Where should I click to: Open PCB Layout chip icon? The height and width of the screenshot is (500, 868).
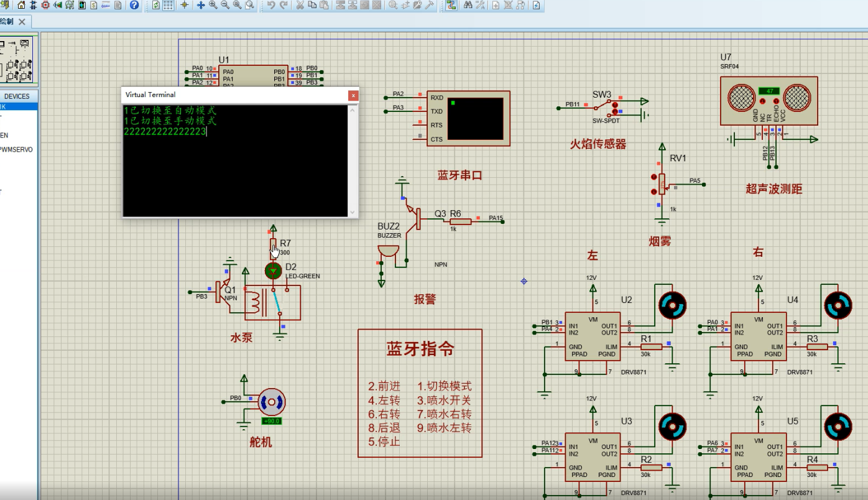(45, 5)
